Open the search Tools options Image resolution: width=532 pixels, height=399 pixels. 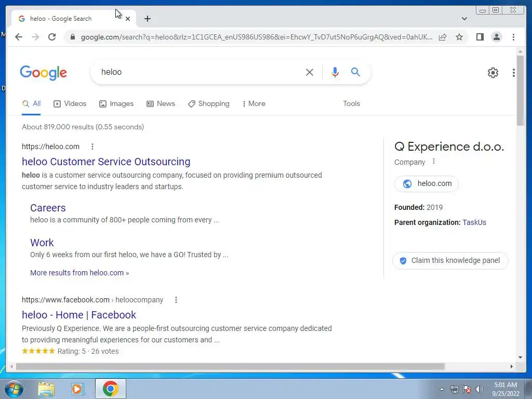(351, 104)
